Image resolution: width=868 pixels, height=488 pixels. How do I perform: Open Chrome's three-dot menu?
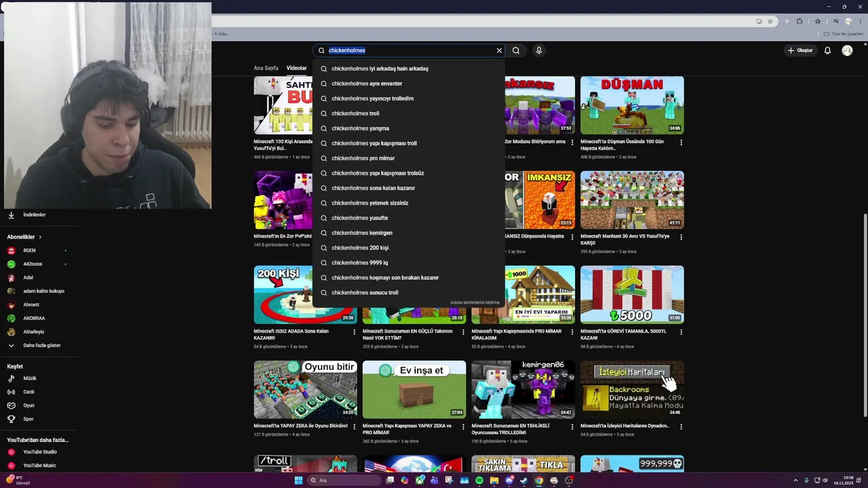(859, 21)
